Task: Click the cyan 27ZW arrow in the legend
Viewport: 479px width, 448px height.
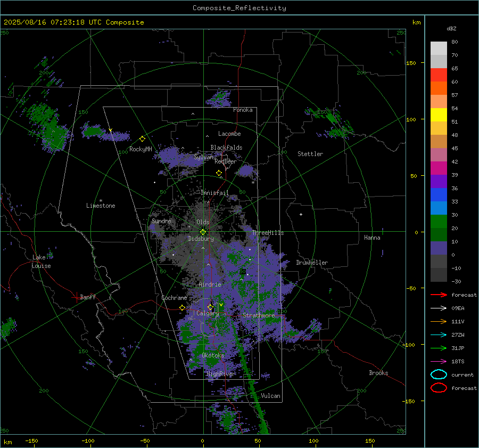Action: 439,335
